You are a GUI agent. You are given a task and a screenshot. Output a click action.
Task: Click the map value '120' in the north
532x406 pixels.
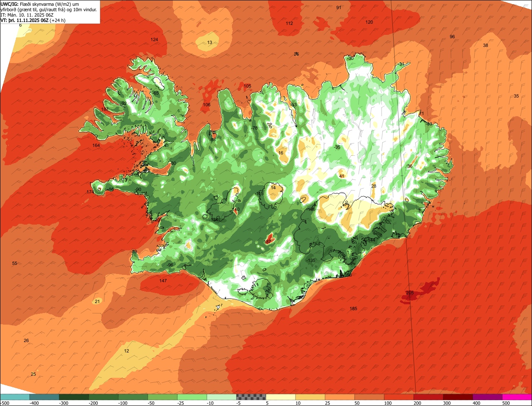click(x=369, y=22)
